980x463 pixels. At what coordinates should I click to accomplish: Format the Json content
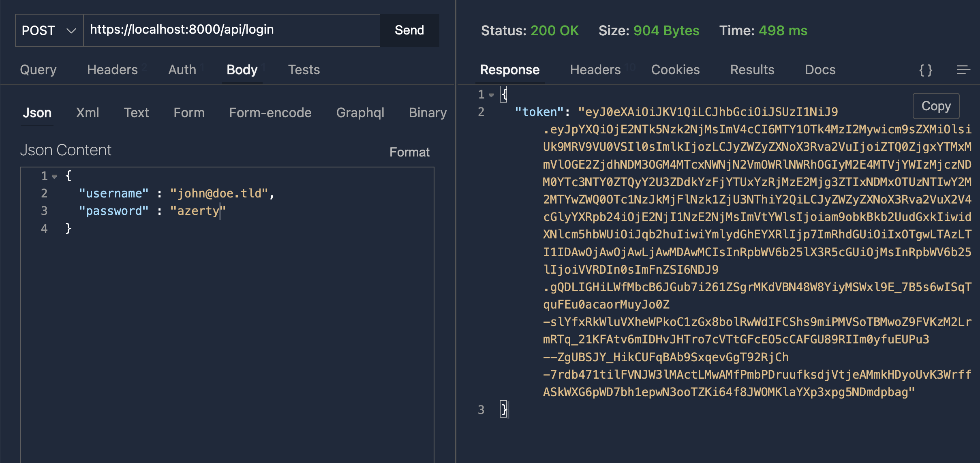coord(409,152)
